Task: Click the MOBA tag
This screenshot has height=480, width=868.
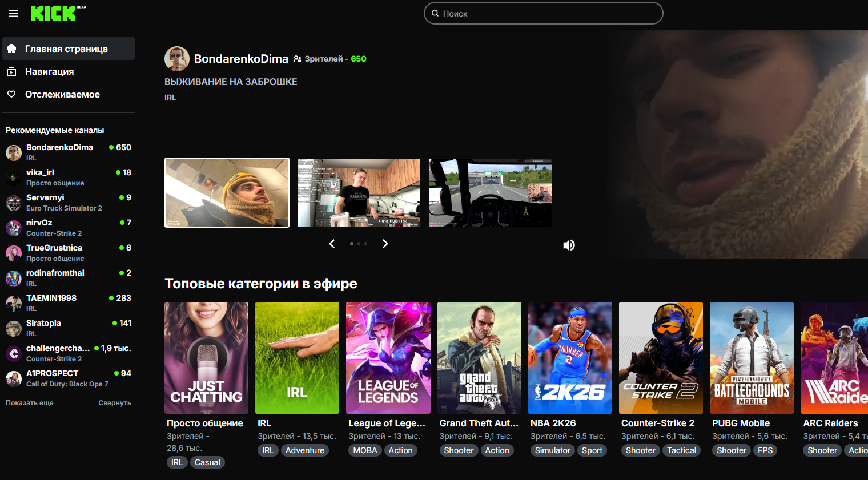Action: coord(365,450)
